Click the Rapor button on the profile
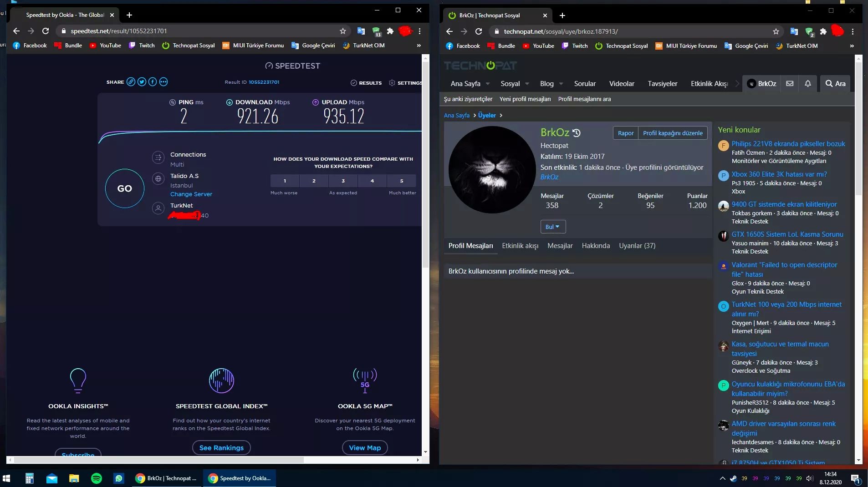This screenshot has height=487, width=868. tap(626, 133)
